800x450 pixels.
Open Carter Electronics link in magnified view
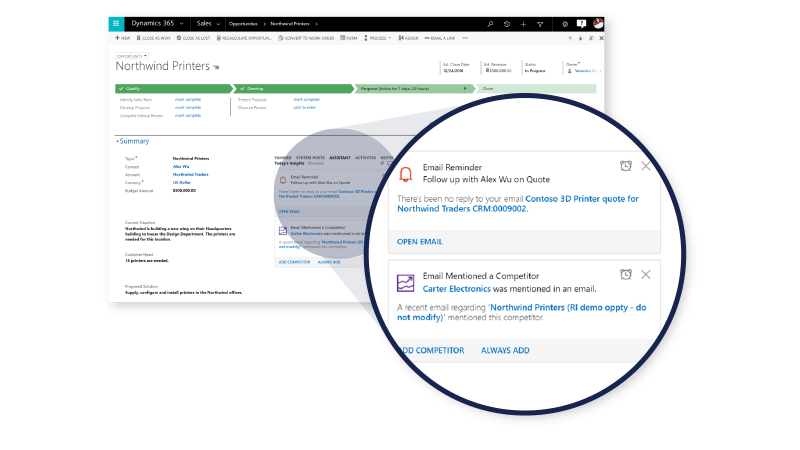pyautogui.click(x=457, y=289)
